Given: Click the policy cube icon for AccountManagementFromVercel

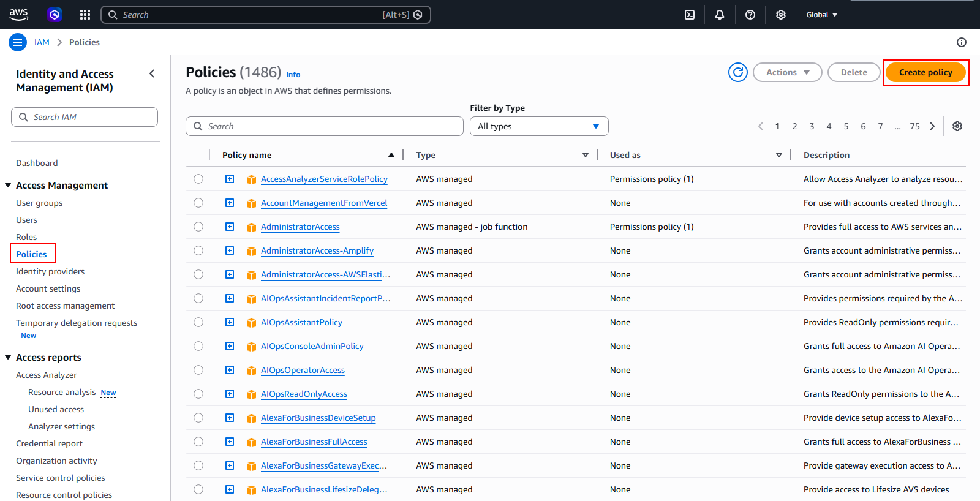Looking at the screenshot, I should [251, 203].
